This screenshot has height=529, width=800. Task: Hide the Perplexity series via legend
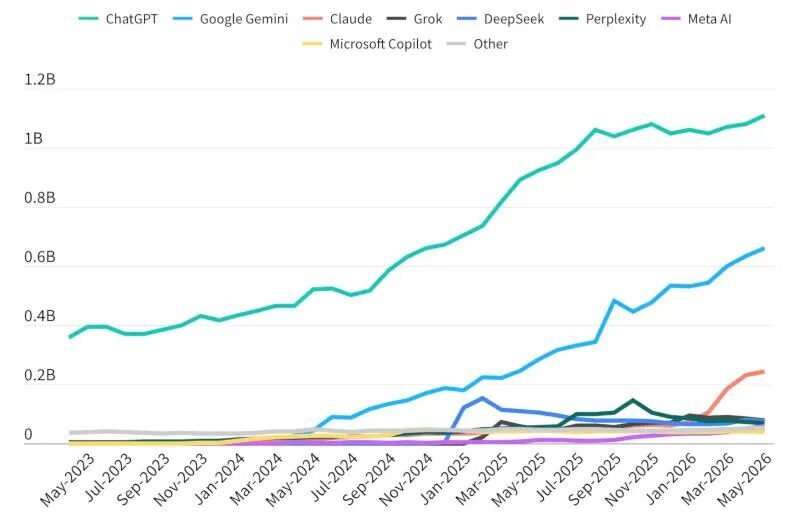[603, 19]
